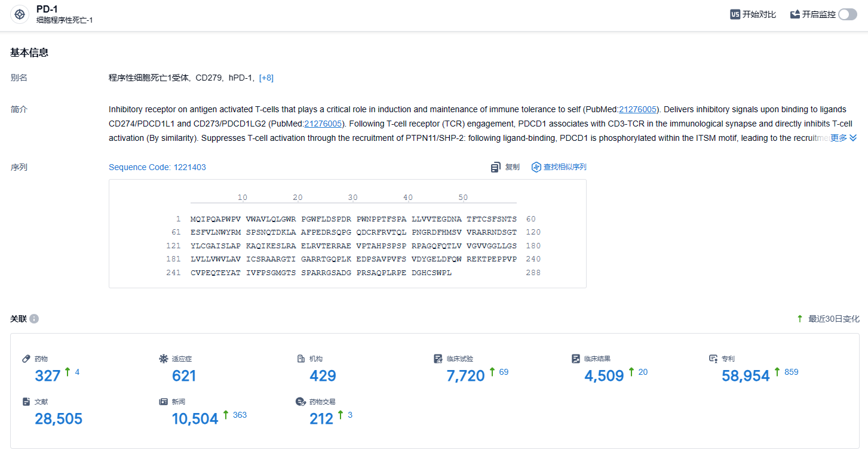Image resolution: width=868 pixels, height=453 pixels.
Task: Open Sequence Code: 1221403 link
Action: pyautogui.click(x=157, y=167)
